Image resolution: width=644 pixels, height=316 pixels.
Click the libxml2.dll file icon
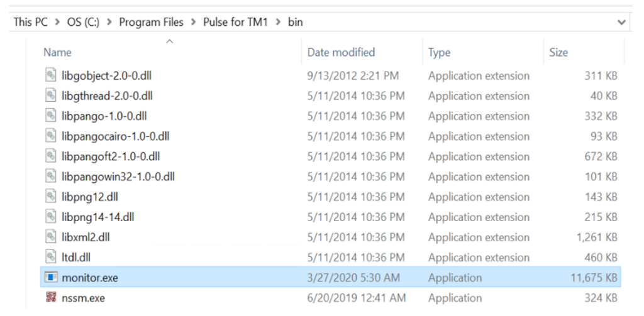pos(51,237)
